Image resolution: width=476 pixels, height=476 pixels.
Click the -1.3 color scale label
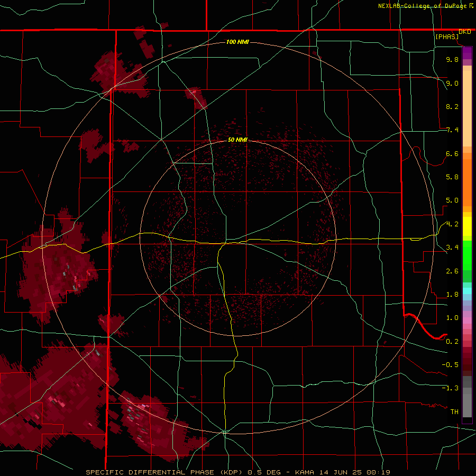point(450,388)
